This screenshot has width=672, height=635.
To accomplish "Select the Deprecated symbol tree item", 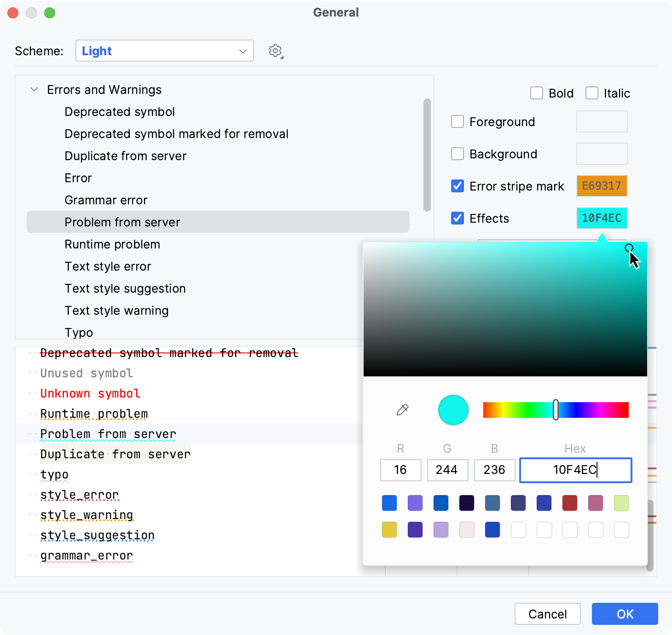I will pyautogui.click(x=120, y=111).
